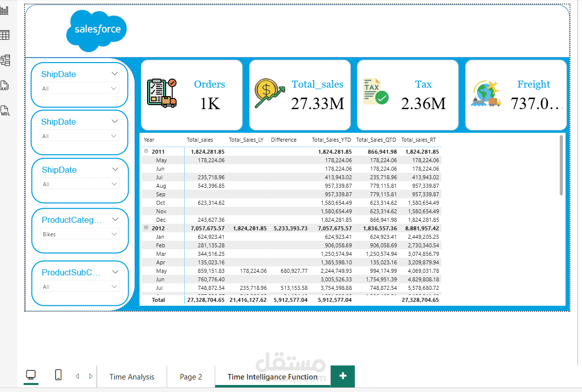Open ProductSubCategory slicer All dropdown
The height and width of the screenshot is (392, 582).
coord(80,286)
